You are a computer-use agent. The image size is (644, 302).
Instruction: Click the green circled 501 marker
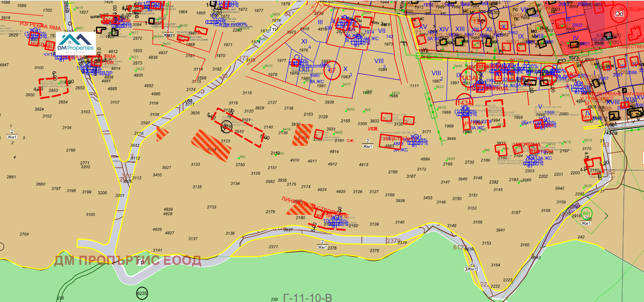(586, 213)
